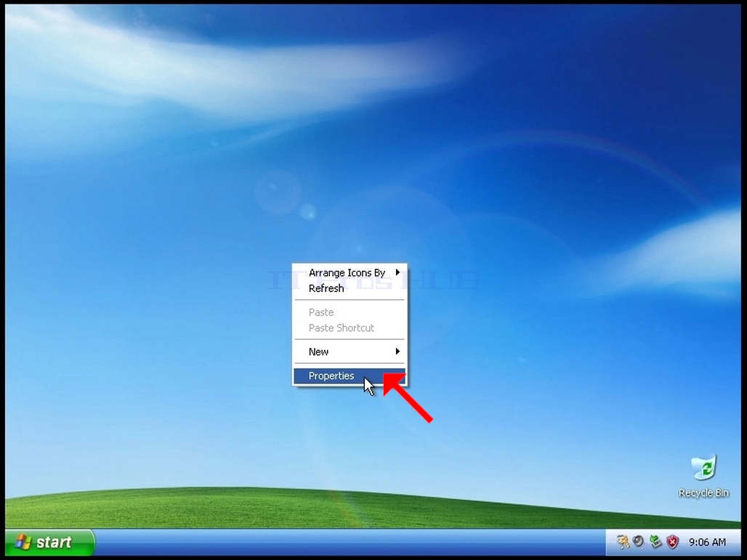Image resolution: width=747 pixels, height=560 pixels.
Task: Click the Safely Remove Hardware tray icon
Action: 655,541
